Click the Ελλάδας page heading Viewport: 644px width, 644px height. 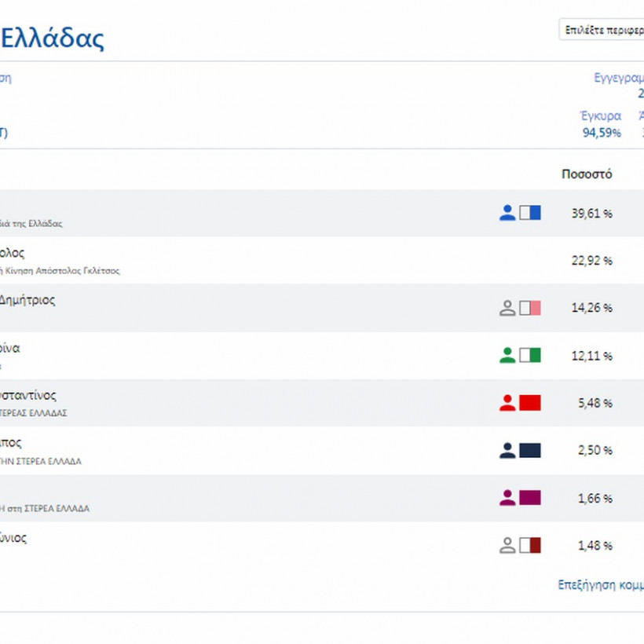coord(52,38)
